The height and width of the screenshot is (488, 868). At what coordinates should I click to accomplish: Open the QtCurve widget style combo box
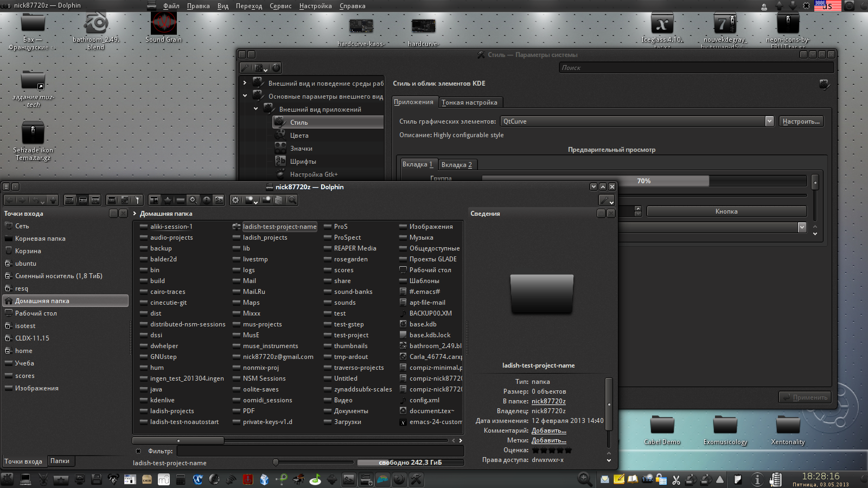(637, 121)
